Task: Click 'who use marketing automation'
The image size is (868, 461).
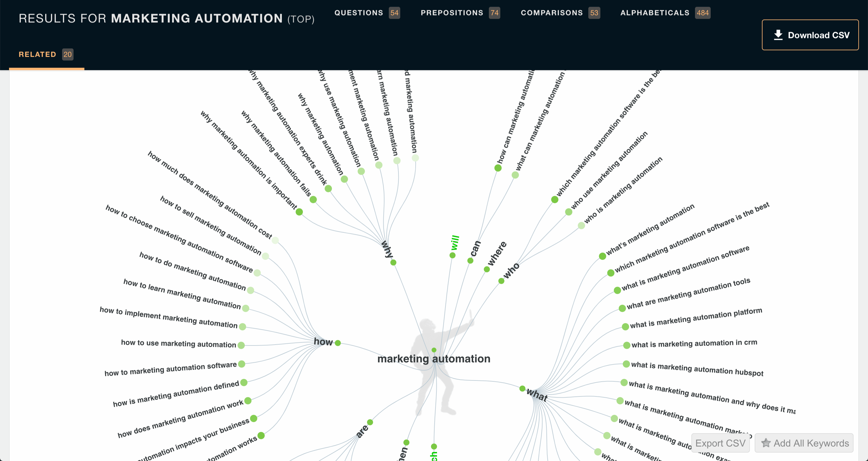Action: click(609, 170)
